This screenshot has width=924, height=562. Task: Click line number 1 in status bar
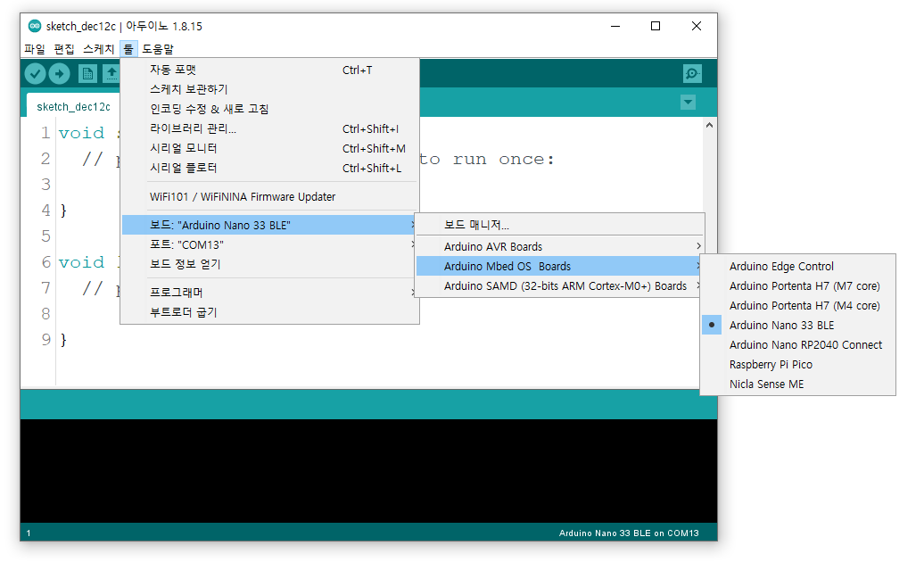[29, 533]
